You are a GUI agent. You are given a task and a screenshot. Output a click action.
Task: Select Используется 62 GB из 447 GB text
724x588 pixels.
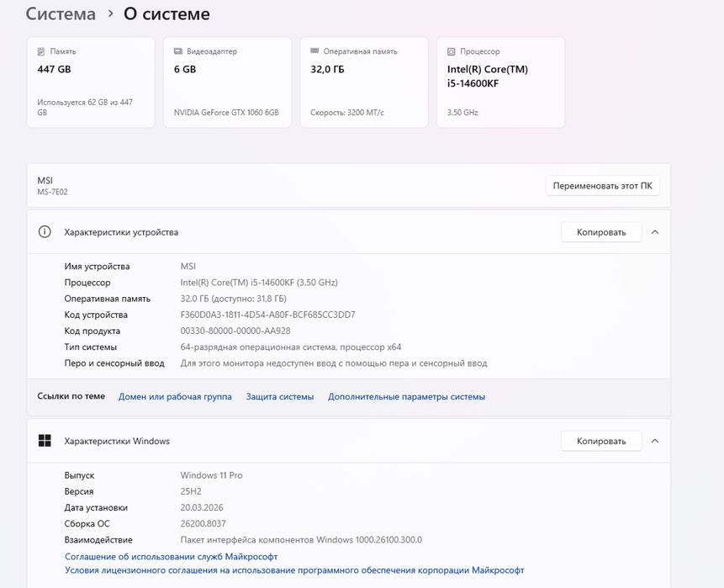85,107
